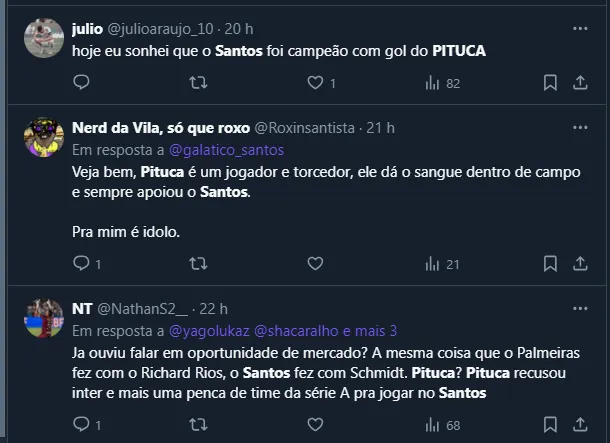The width and height of the screenshot is (610, 443).
Task: Like the tweet from Roxinsantista
Action: [315, 264]
